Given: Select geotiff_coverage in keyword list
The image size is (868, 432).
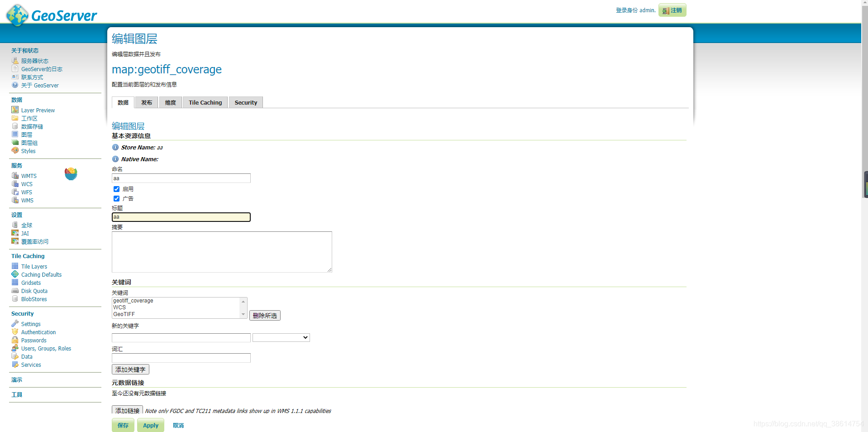Looking at the screenshot, I should point(133,301).
